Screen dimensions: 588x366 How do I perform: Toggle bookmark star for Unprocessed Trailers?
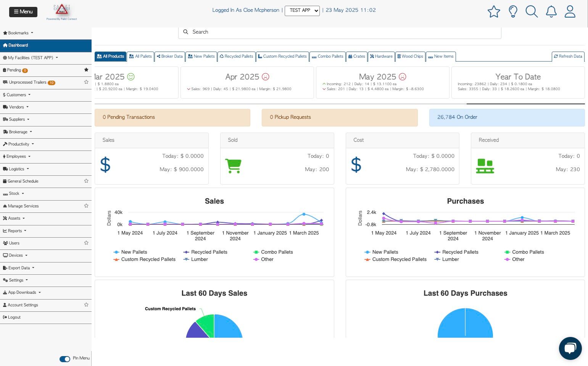pyautogui.click(x=86, y=82)
